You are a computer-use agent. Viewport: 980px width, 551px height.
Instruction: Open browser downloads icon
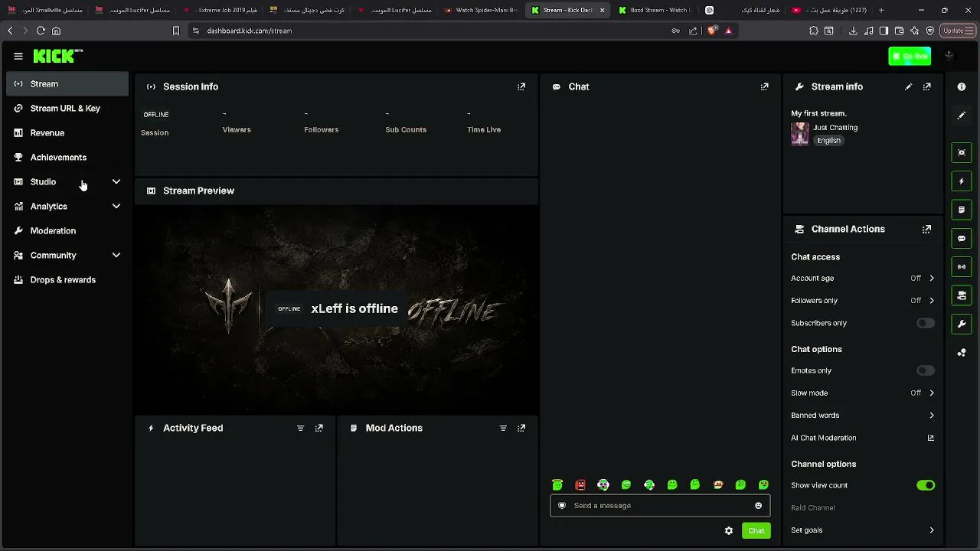[853, 31]
